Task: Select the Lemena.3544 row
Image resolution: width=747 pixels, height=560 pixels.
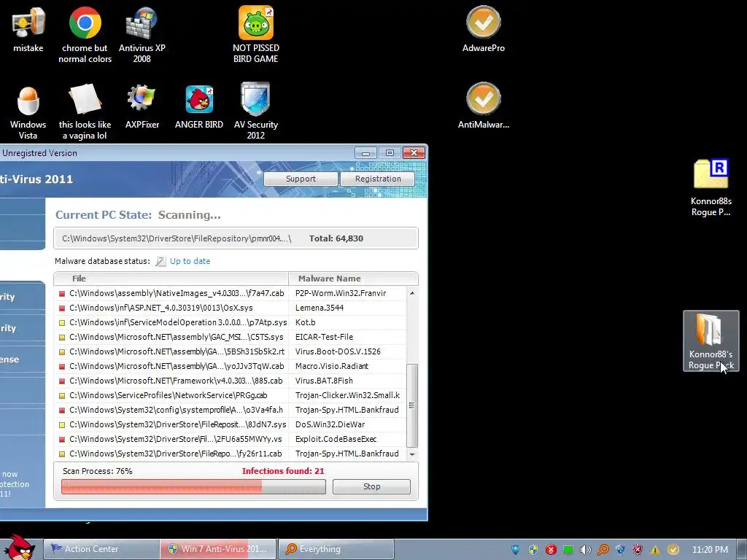Action: 230,308
